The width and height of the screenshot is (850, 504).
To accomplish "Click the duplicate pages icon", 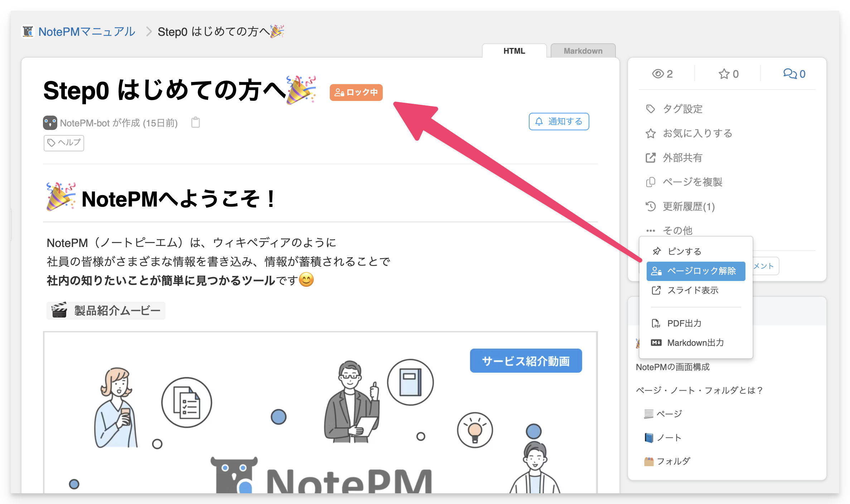I will click(651, 182).
